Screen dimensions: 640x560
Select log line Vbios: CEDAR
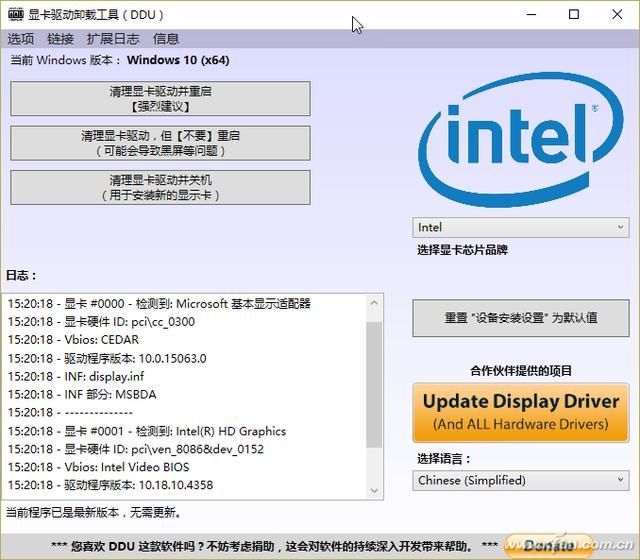click(73, 340)
